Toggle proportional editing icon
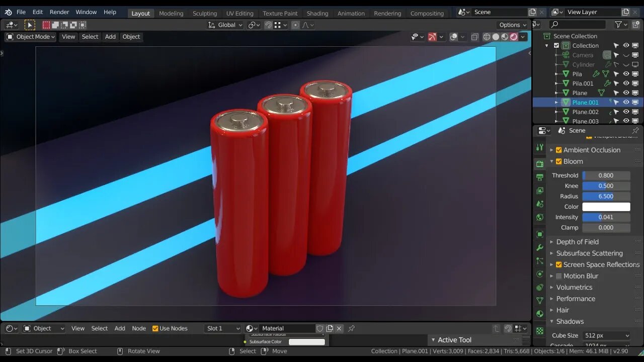 point(295,25)
